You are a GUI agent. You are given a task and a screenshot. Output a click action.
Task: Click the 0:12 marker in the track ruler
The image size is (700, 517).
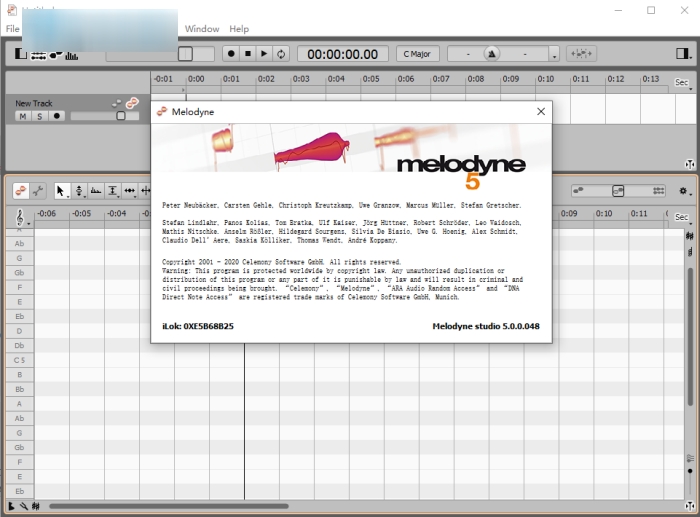pyautogui.click(x=616, y=79)
